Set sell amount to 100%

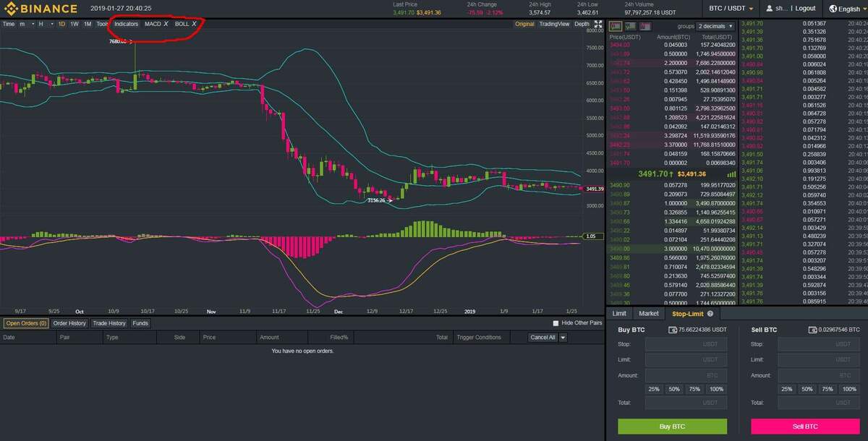tap(849, 389)
